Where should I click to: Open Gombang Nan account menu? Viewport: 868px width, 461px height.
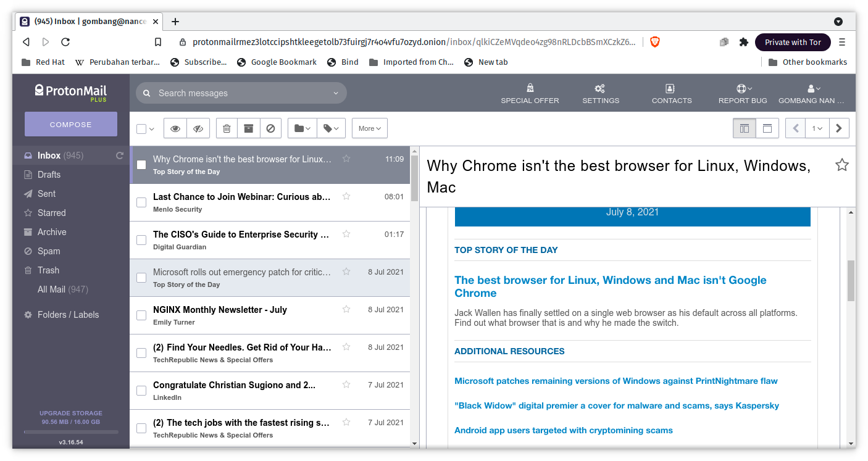click(811, 94)
